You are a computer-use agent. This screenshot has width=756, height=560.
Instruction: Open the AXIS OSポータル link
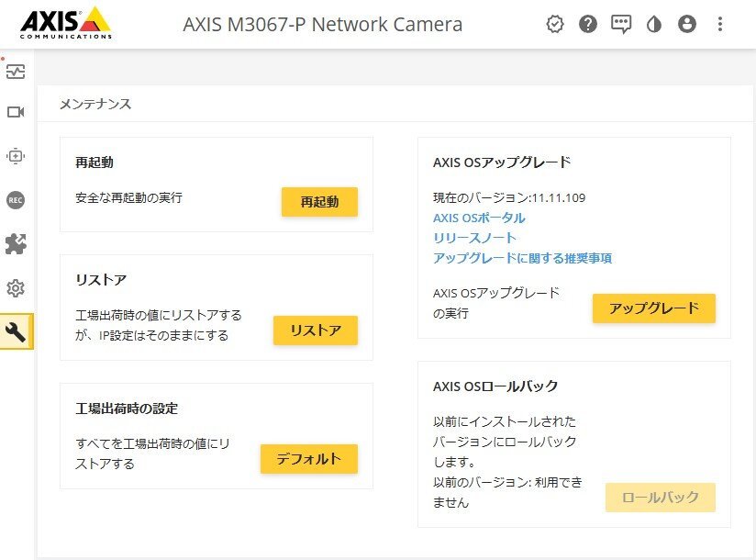[x=479, y=218]
